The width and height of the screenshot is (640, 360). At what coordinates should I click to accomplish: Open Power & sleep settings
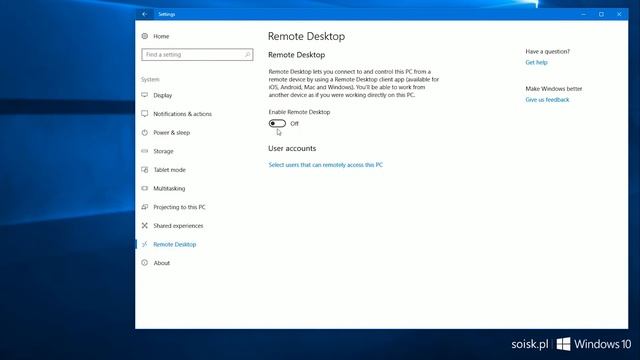click(171, 133)
